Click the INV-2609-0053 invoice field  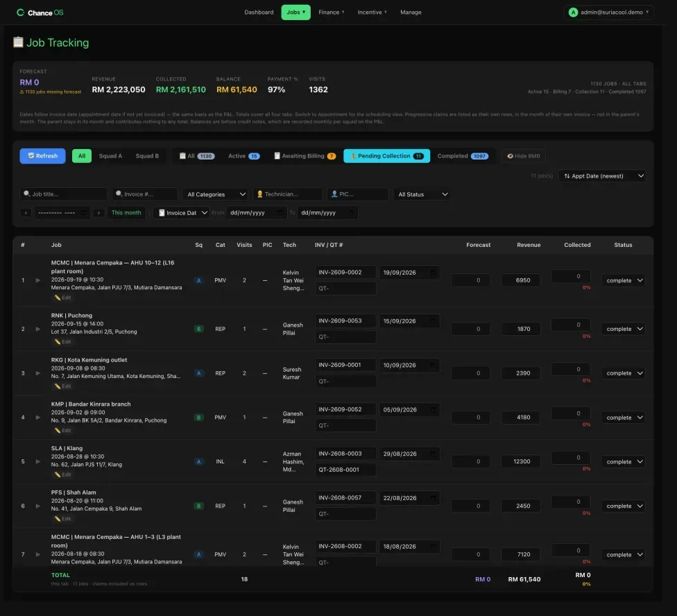[345, 320]
